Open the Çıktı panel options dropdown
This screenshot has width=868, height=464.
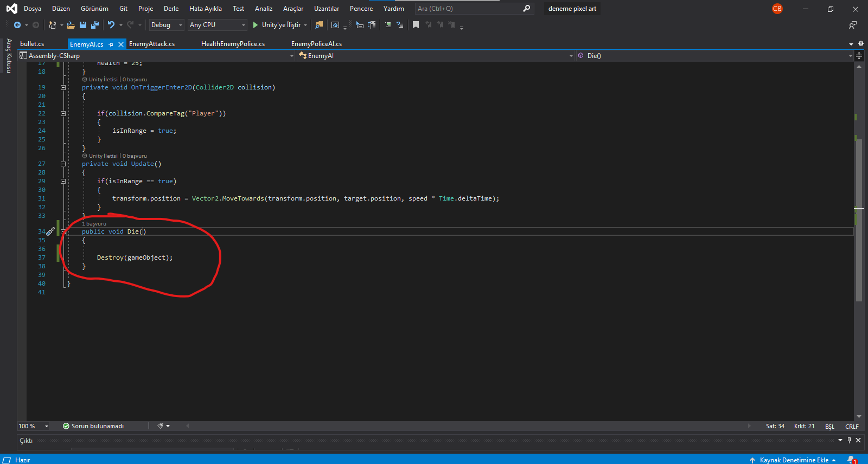[x=840, y=440]
